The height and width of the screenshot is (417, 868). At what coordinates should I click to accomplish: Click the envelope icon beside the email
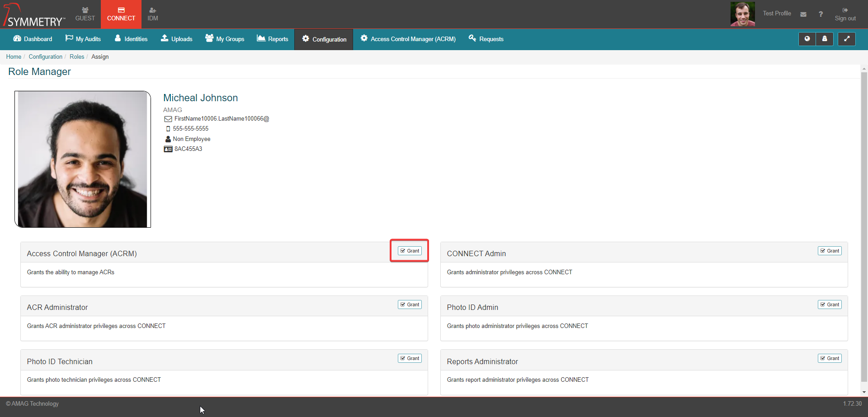[x=168, y=119]
